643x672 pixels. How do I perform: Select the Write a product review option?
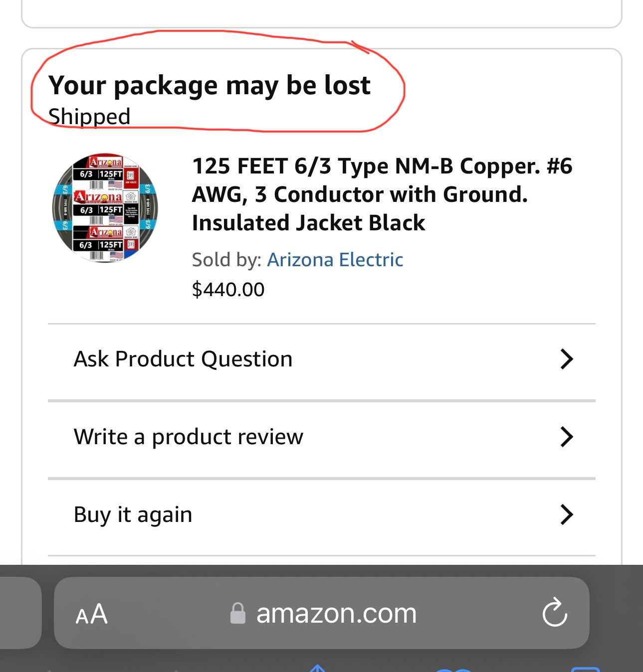pyautogui.click(x=189, y=437)
